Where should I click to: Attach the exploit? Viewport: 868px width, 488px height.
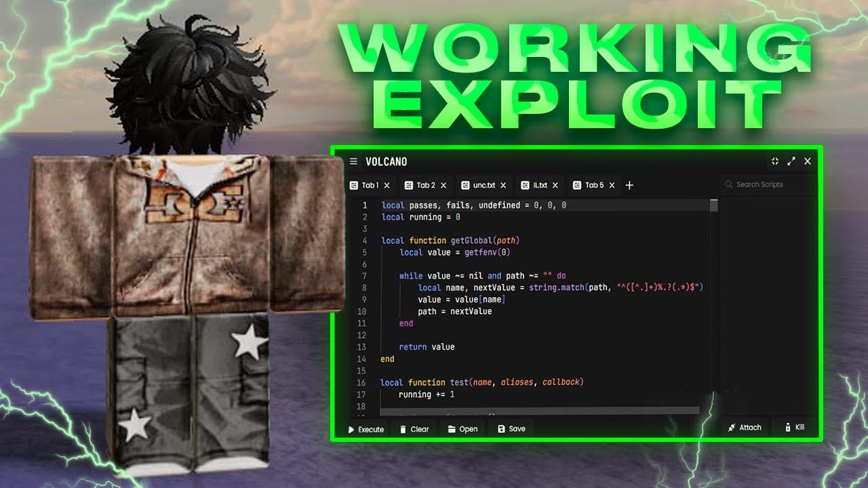[x=745, y=428]
